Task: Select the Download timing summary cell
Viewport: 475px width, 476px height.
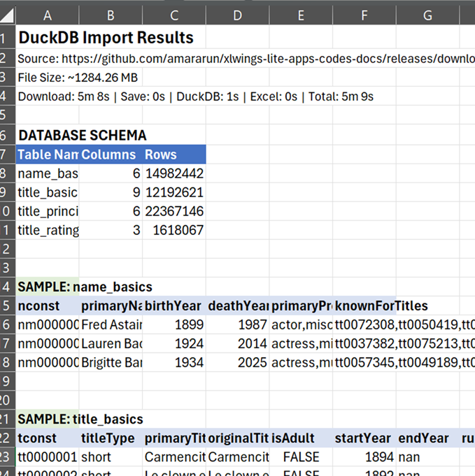Action: pos(196,96)
